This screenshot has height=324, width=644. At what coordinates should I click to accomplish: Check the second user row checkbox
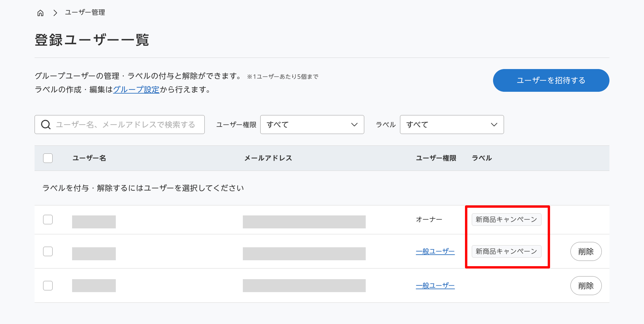[48, 251]
